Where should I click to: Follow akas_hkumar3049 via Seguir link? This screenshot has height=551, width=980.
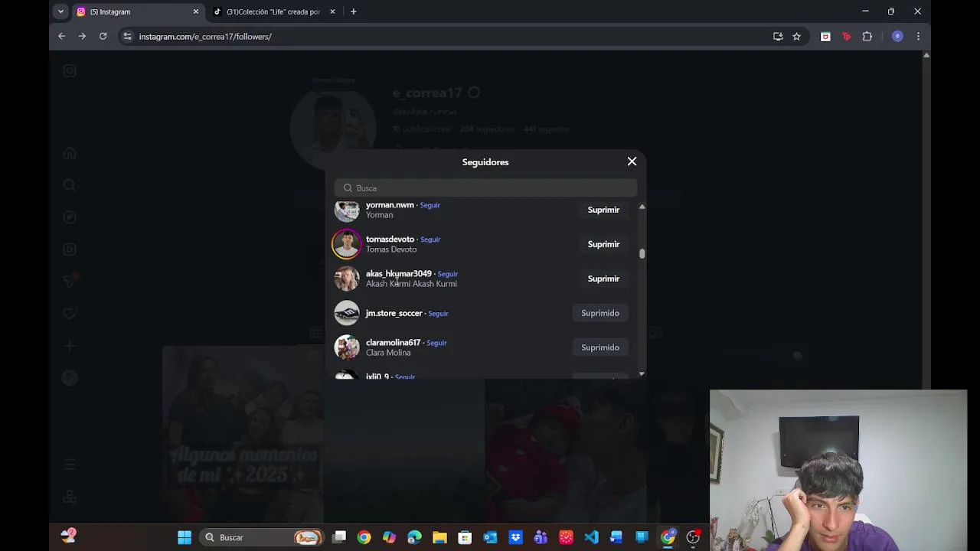coord(447,274)
